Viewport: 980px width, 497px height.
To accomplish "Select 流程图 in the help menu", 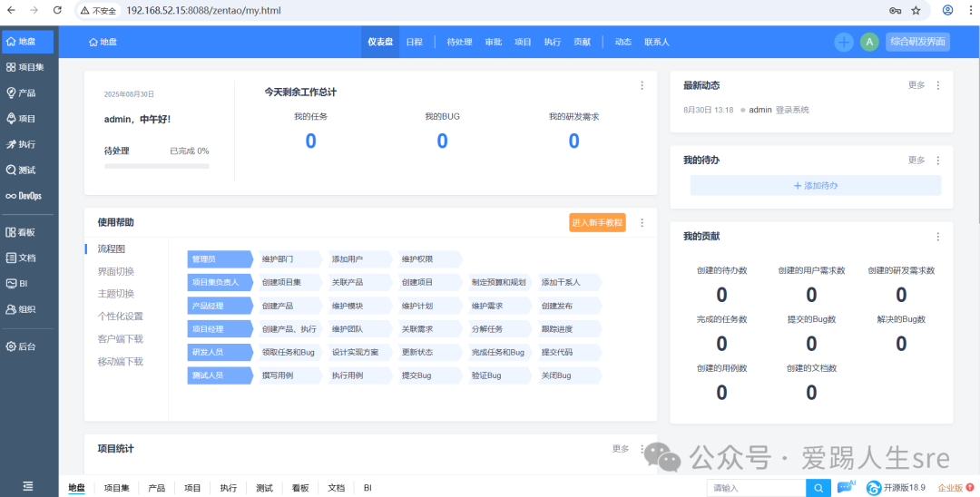I will click(x=112, y=248).
